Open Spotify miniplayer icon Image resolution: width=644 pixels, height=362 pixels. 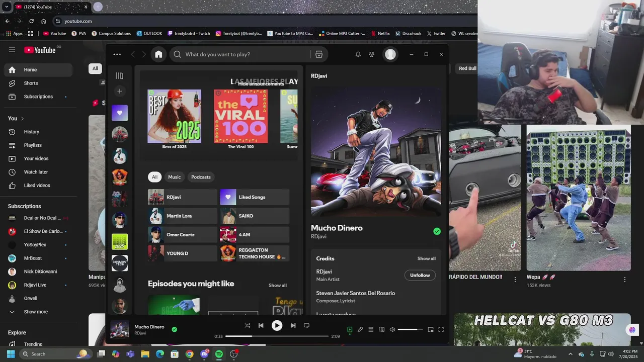(x=430, y=330)
